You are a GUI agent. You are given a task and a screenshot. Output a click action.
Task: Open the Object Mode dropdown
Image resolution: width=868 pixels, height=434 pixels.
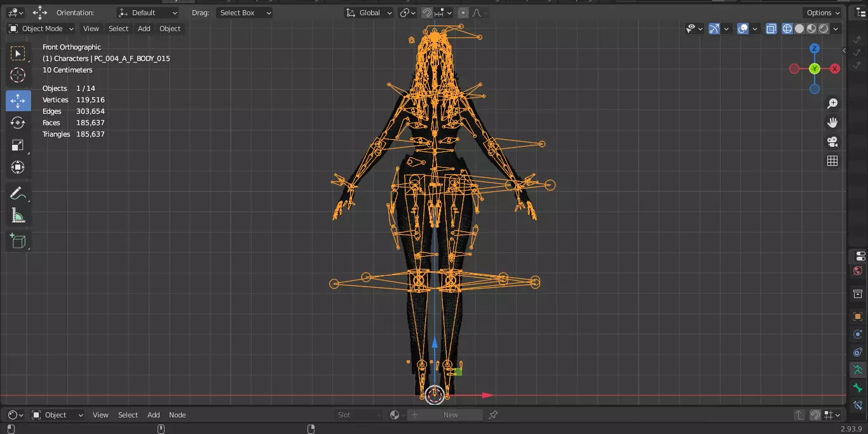[x=41, y=29]
